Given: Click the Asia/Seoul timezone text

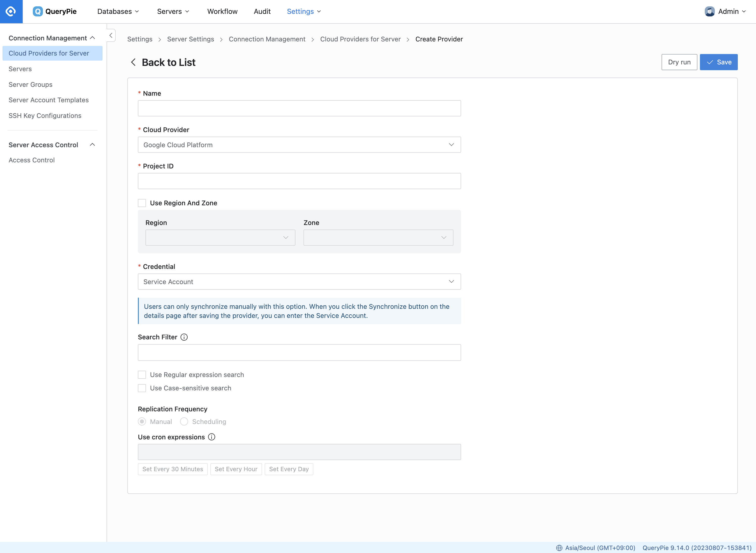Looking at the screenshot, I should [x=600, y=548].
